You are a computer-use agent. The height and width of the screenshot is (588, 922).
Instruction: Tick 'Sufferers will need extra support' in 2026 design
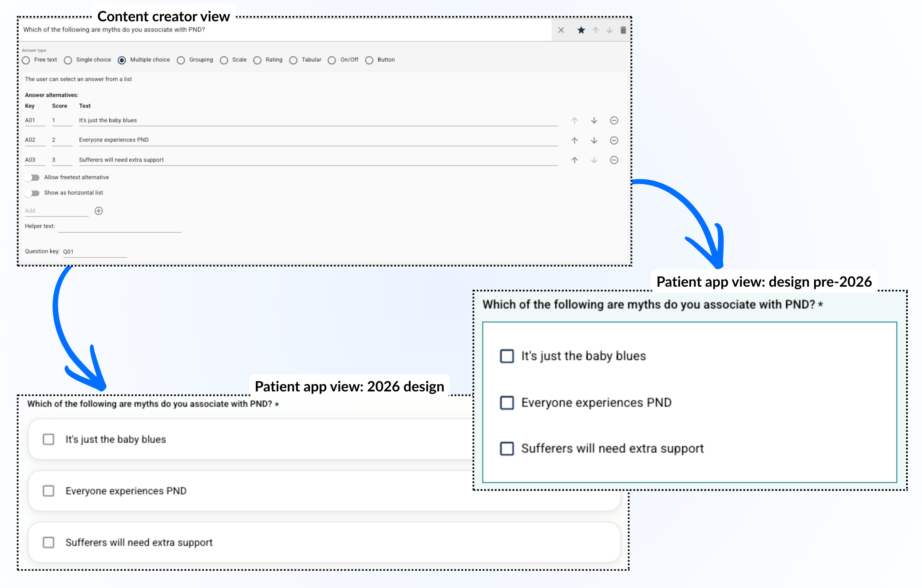point(48,542)
